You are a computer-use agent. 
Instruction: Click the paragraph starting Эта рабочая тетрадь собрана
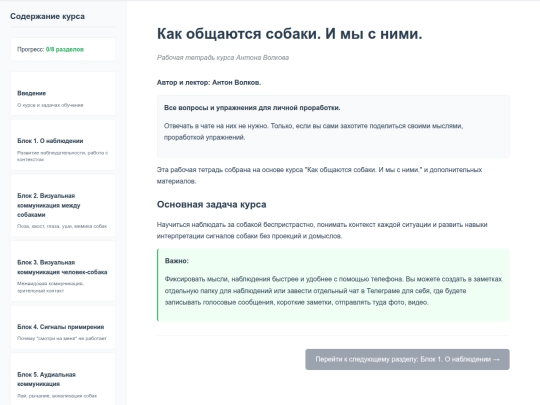[319, 175]
